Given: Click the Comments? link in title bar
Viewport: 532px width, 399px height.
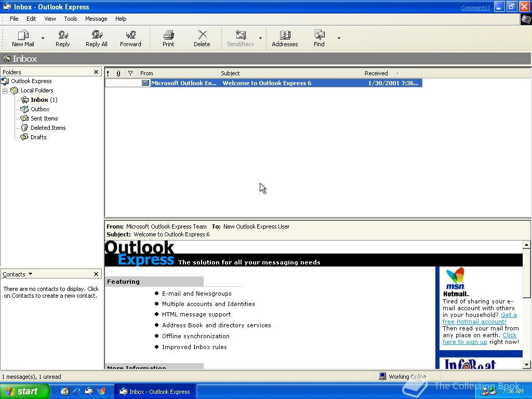Looking at the screenshot, I should (x=475, y=8).
